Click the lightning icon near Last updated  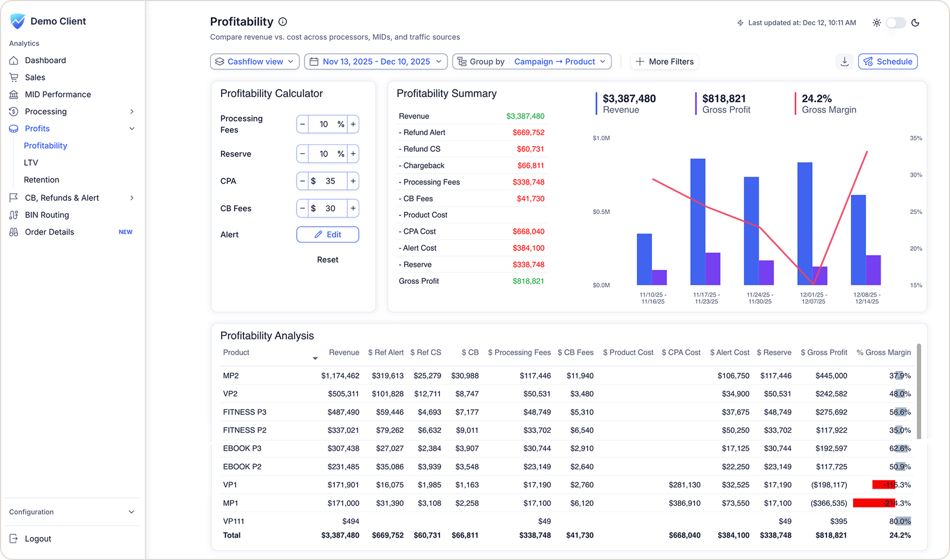pos(740,23)
